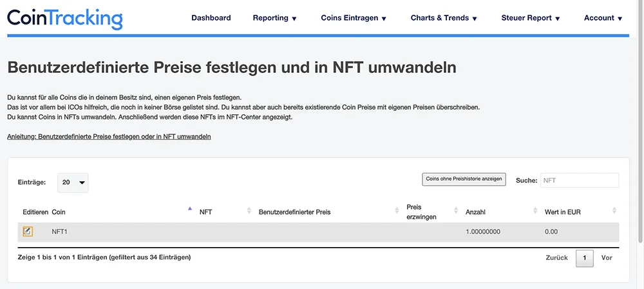The image size is (644, 289).
Task: Click the 0.00 Wert in EUR value
Action: point(551,232)
